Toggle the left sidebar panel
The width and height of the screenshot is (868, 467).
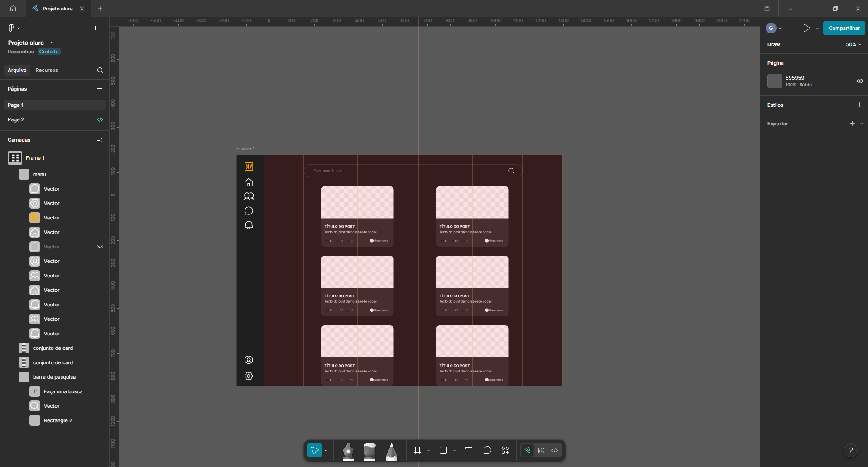tap(98, 28)
